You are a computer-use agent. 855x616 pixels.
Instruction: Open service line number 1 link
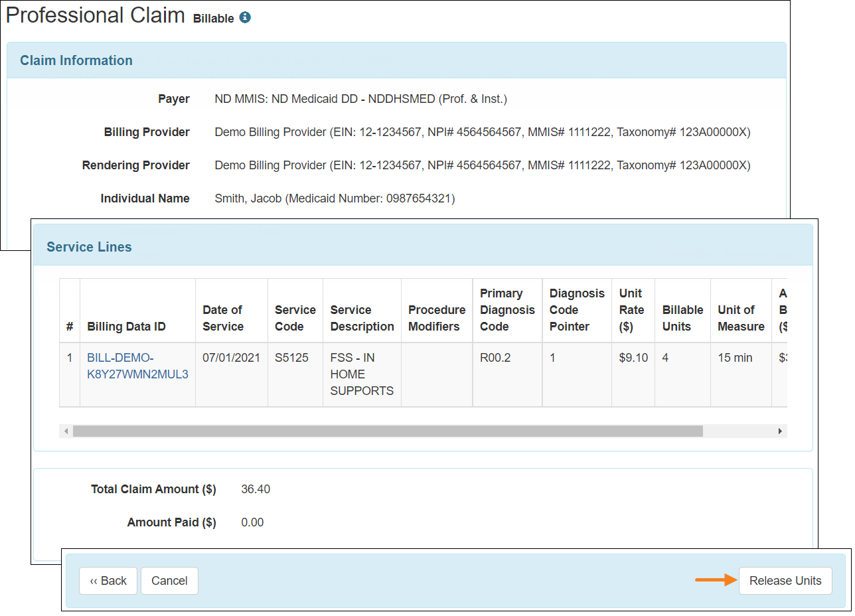coord(70,358)
